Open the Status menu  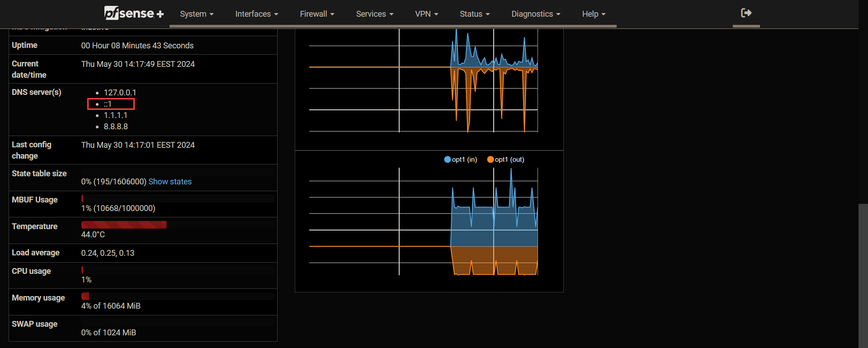475,14
